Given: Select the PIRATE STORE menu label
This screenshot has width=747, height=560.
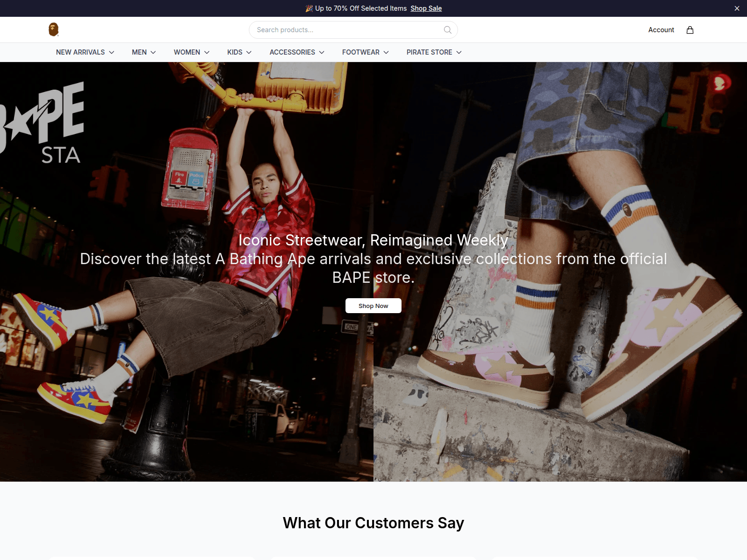Looking at the screenshot, I should (x=429, y=52).
